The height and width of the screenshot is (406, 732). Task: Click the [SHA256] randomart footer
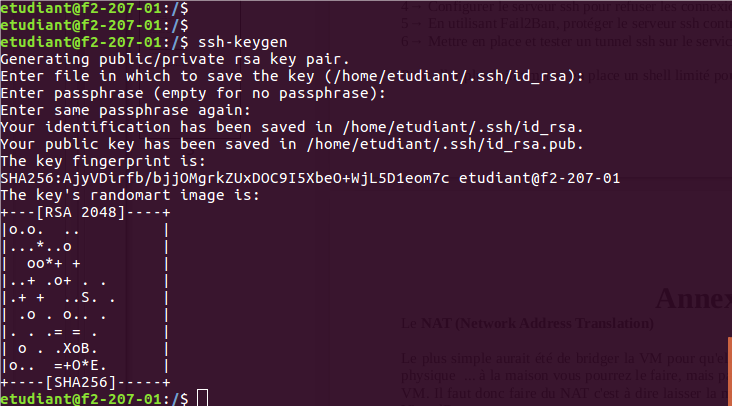pyautogui.click(x=84, y=382)
